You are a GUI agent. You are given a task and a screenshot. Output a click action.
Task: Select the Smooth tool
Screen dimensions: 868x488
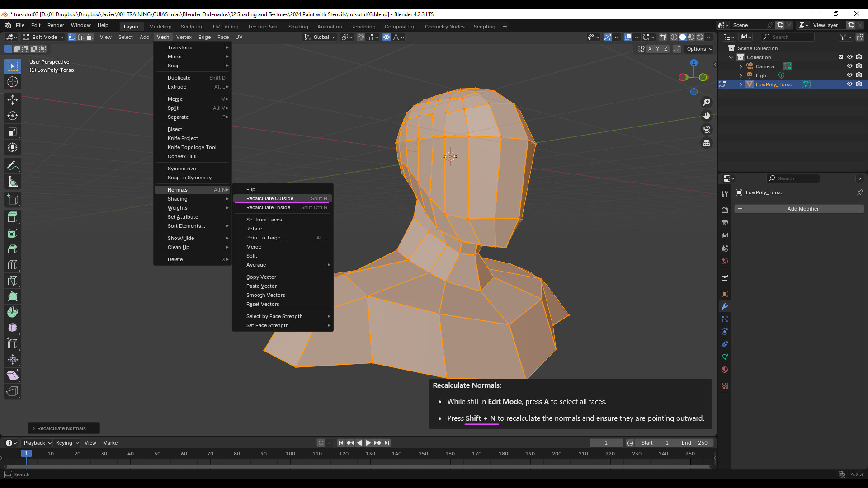click(13, 328)
